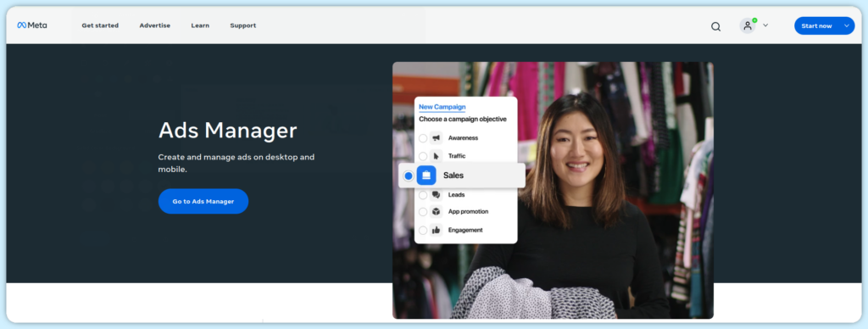Click the Go to Ads Manager button

coord(203,201)
